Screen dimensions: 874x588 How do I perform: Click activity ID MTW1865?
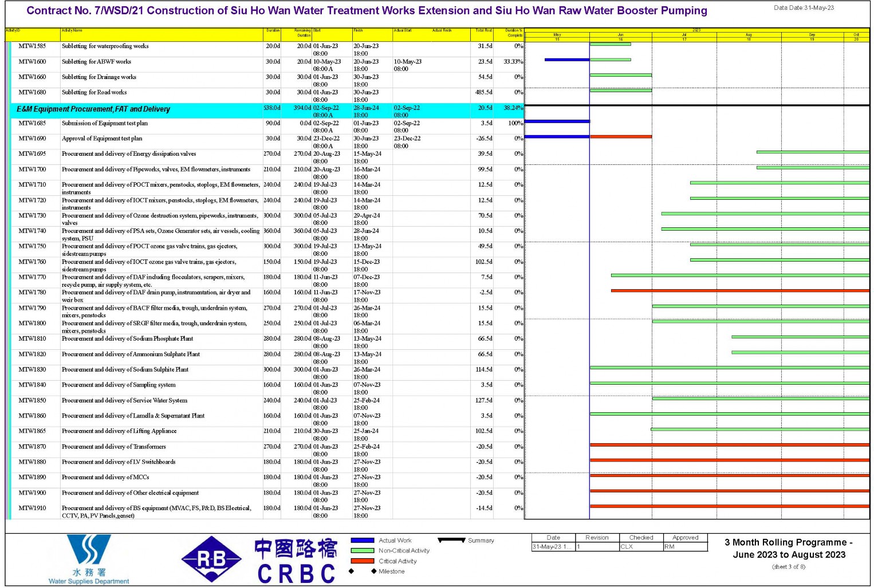32,431
